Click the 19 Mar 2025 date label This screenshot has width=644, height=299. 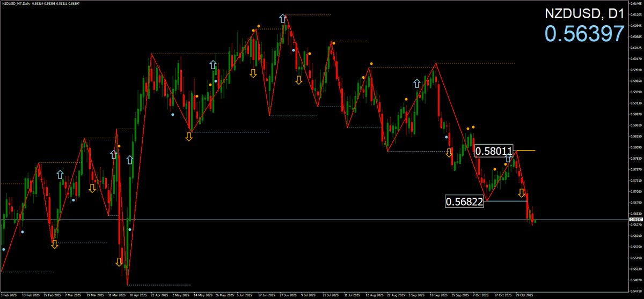tap(95, 295)
